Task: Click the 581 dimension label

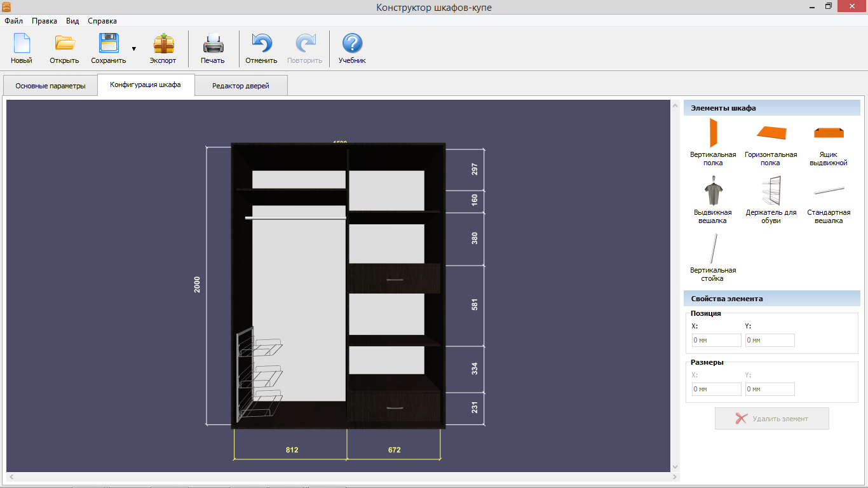Action: [x=475, y=305]
